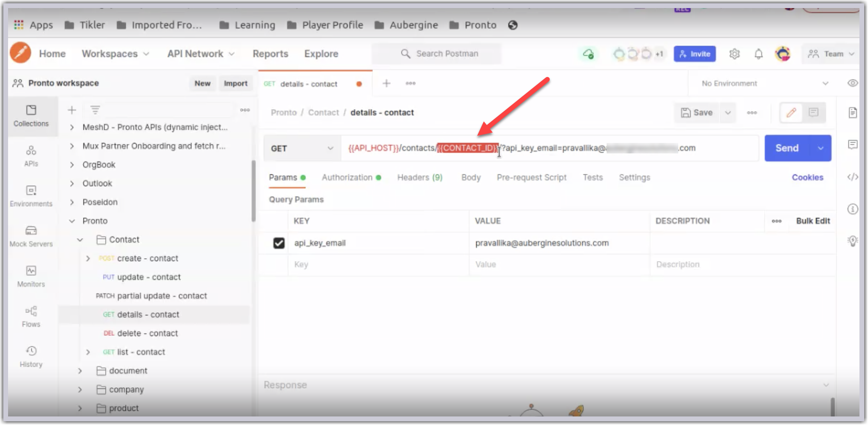Click the Import button
This screenshot has width=868, height=425.
point(236,83)
